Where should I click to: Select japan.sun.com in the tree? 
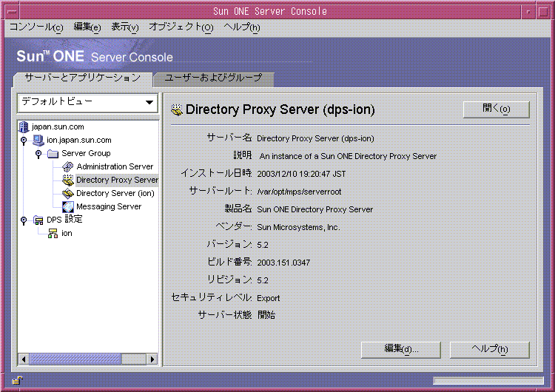coord(58,126)
